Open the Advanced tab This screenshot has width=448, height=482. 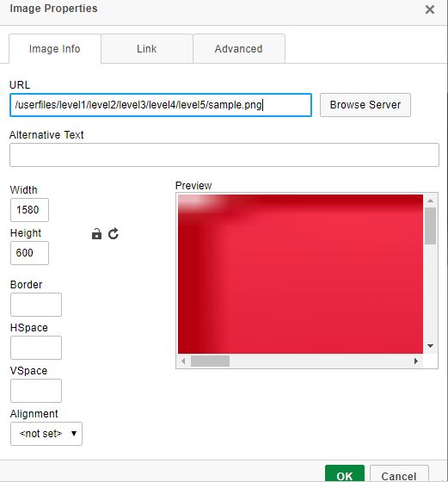click(239, 48)
